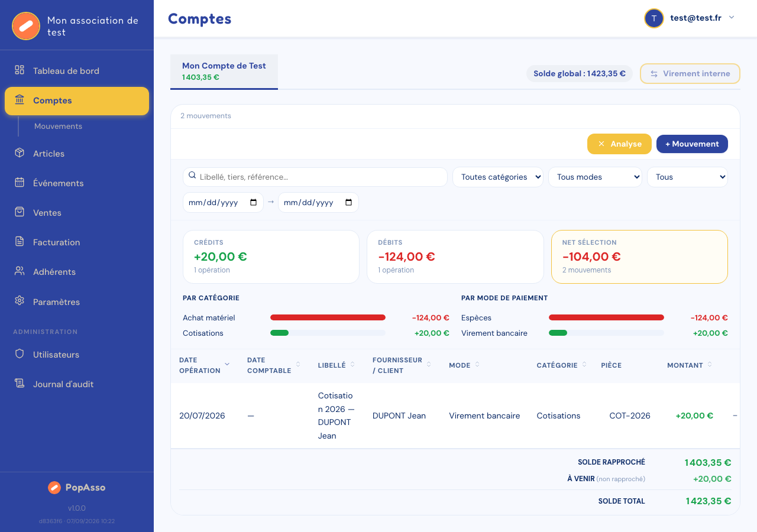
Task: Expand the user menu chevron next to test@test.fr
Action: [x=732, y=18]
